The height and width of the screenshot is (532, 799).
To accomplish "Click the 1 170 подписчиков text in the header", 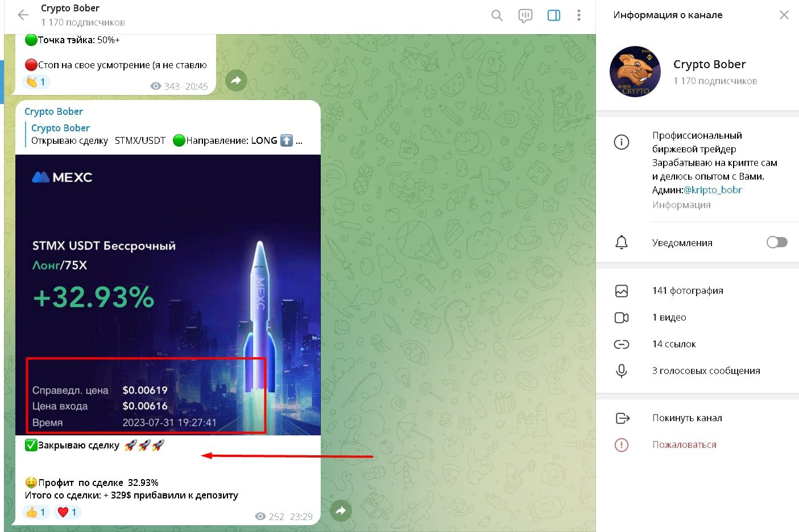I will pyautogui.click(x=83, y=22).
